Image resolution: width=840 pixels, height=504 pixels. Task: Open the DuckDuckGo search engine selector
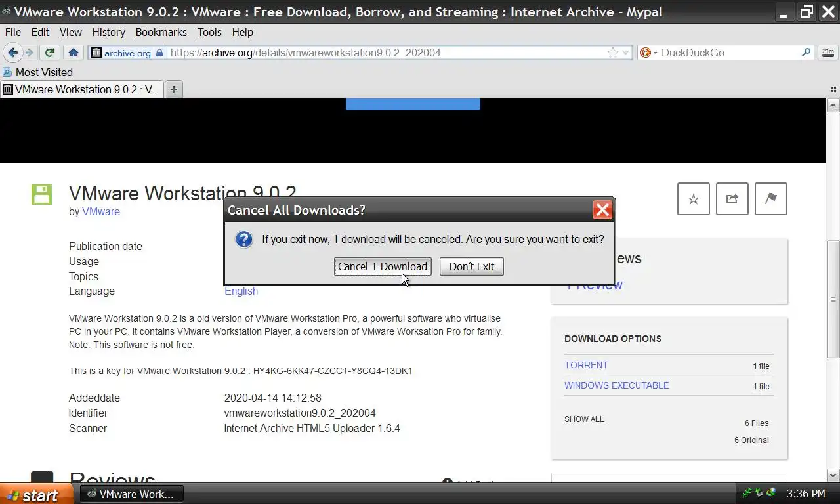pos(648,52)
